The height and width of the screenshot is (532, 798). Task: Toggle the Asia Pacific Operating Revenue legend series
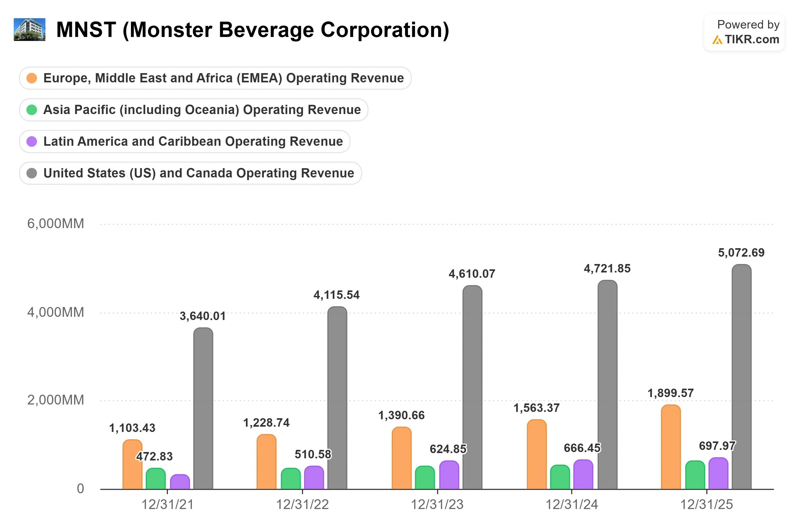click(194, 110)
